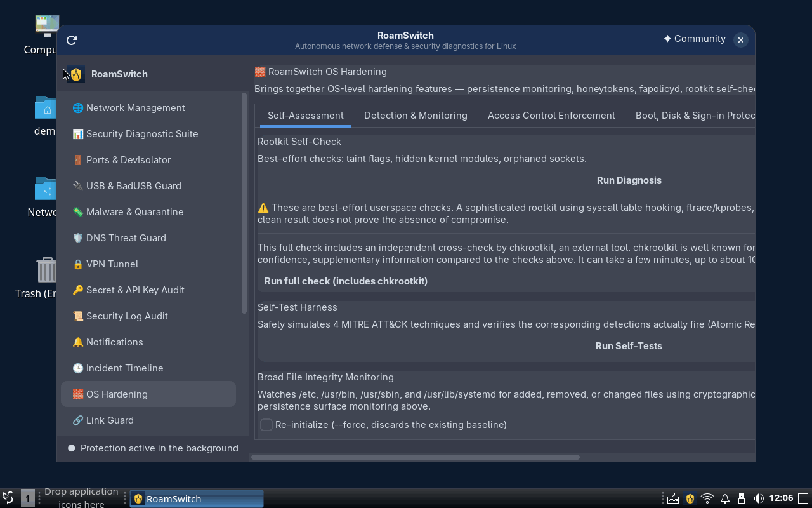
Task: Click the Network folder desktop icon
Action: (46, 189)
